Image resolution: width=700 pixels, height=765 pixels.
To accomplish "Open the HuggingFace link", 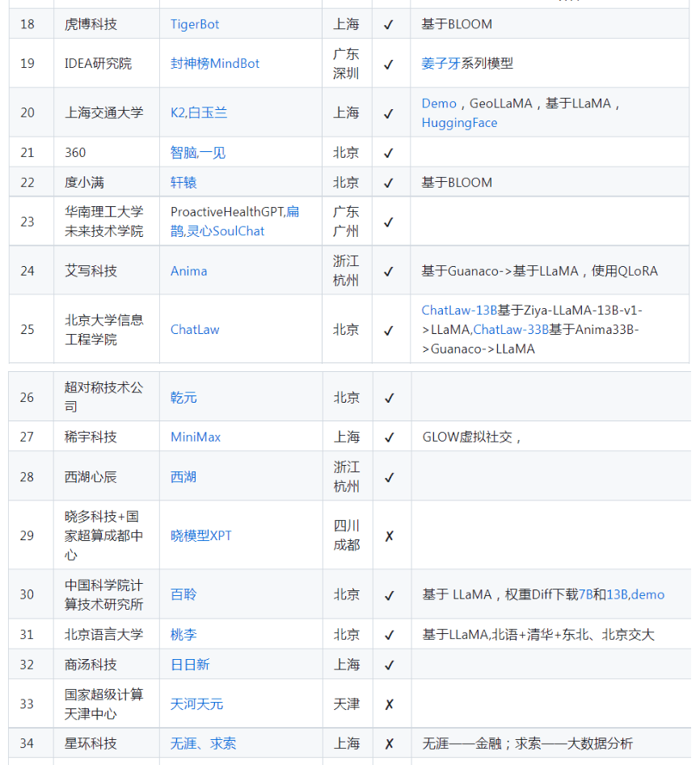I will 459,123.
